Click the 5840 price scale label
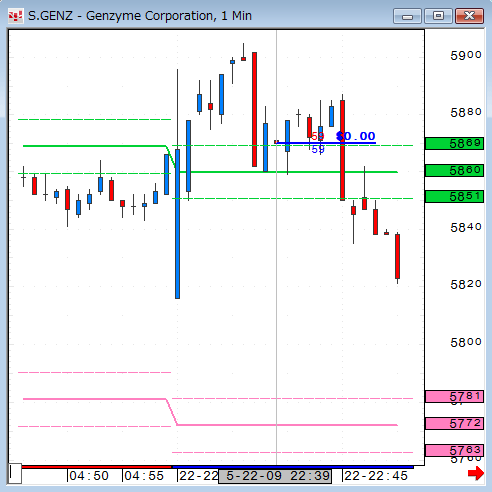Image resolution: width=492 pixels, height=492 pixels. 466,227
